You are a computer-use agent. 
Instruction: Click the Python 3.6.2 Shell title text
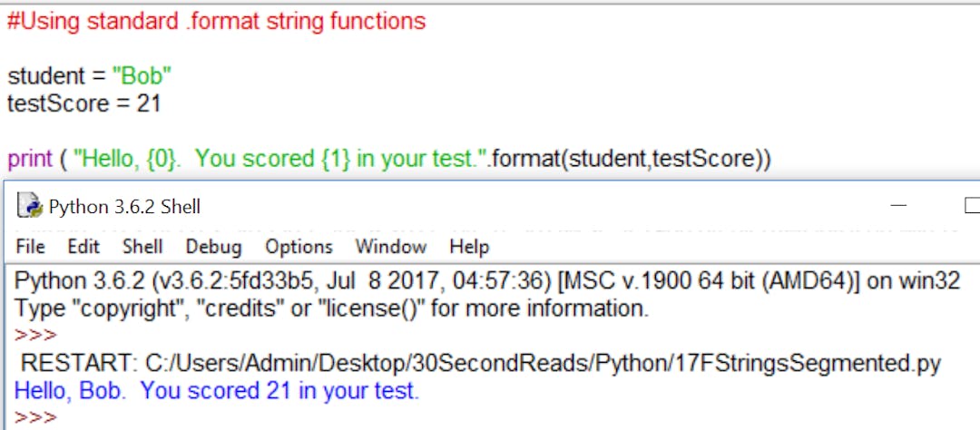[124, 207]
